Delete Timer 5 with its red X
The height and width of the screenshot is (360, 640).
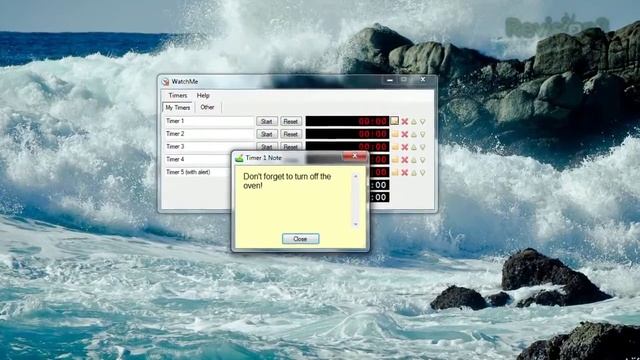click(404, 173)
